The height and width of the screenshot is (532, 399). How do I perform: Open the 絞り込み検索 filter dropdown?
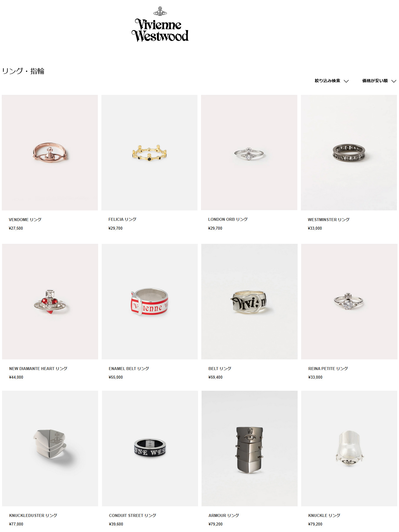tap(332, 81)
